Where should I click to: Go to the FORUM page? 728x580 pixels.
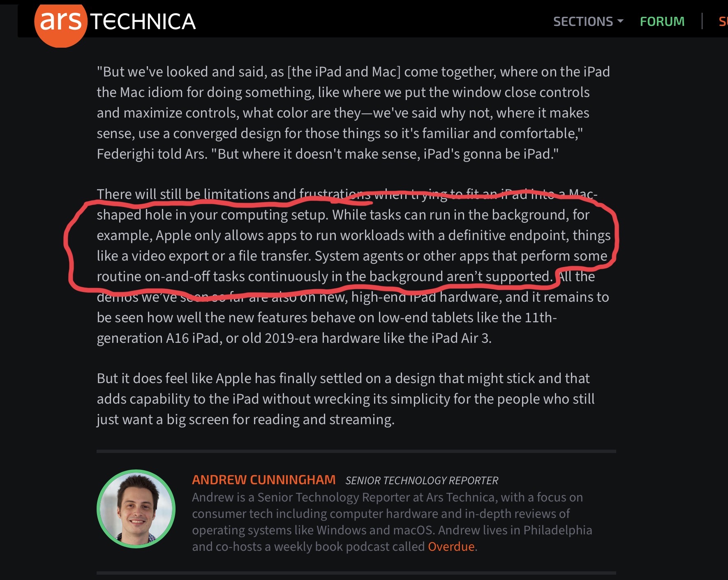point(662,21)
